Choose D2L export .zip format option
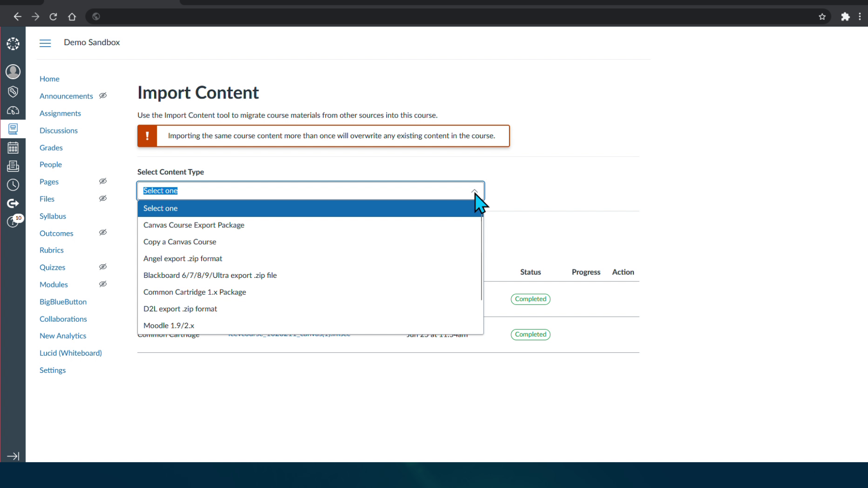The image size is (868, 488). pos(310,309)
